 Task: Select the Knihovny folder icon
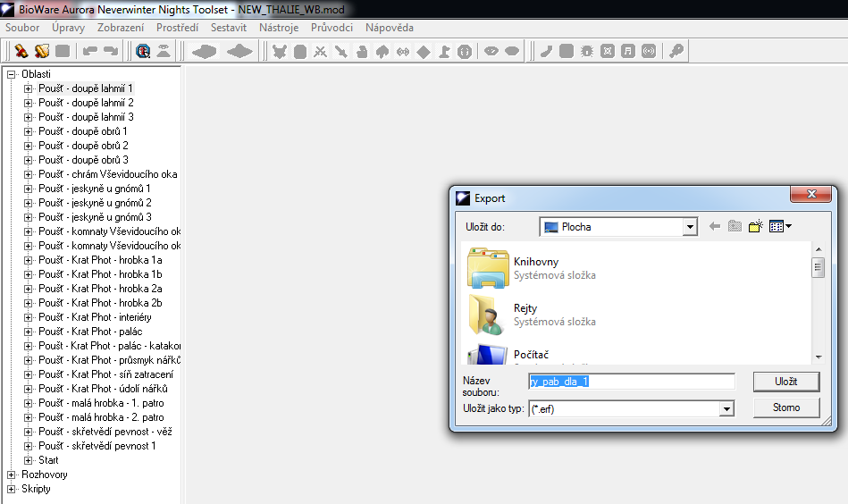[488, 268]
